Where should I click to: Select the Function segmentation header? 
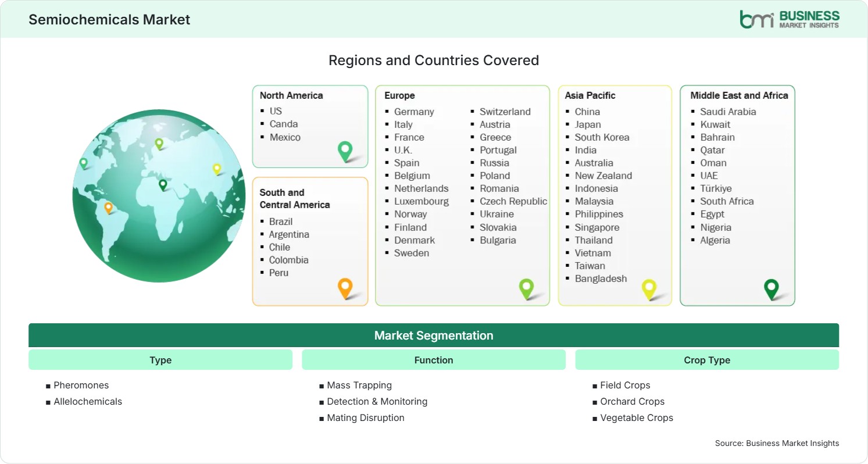coord(434,360)
